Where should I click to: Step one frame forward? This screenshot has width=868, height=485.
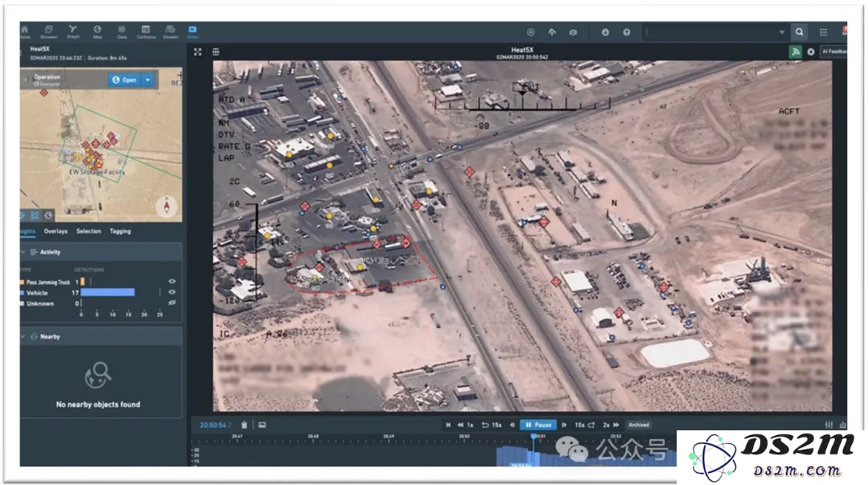pyautogui.click(x=563, y=425)
